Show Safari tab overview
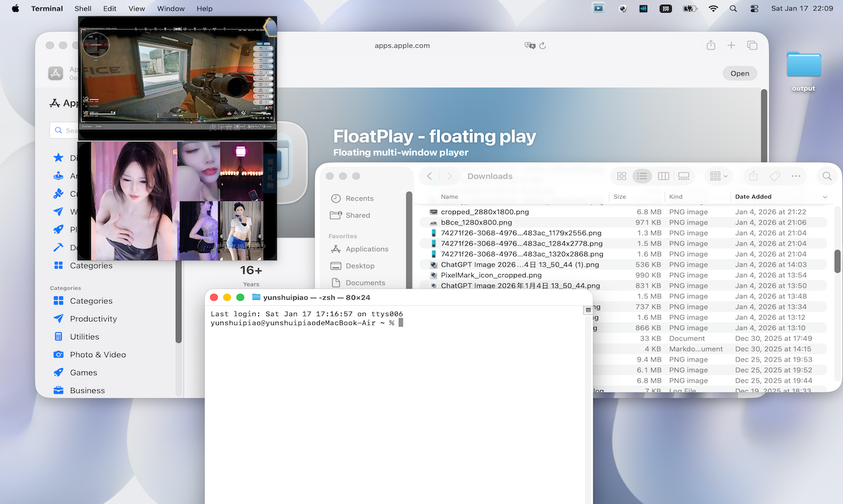This screenshot has height=504, width=843. click(752, 45)
